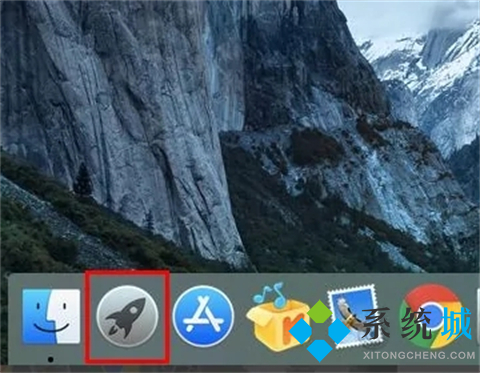The image size is (480, 373).
Task: Launch Launchpad via the rocket icon
Action: pyautogui.click(x=127, y=316)
